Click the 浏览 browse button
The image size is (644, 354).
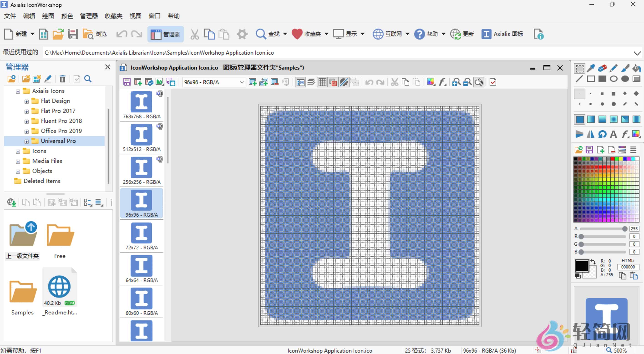(95, 34)
